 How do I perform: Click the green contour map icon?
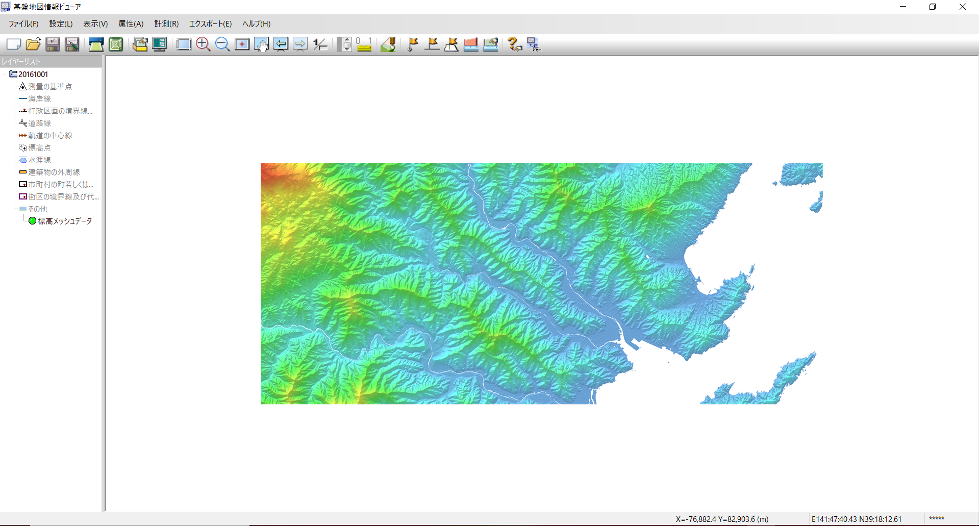116,44
